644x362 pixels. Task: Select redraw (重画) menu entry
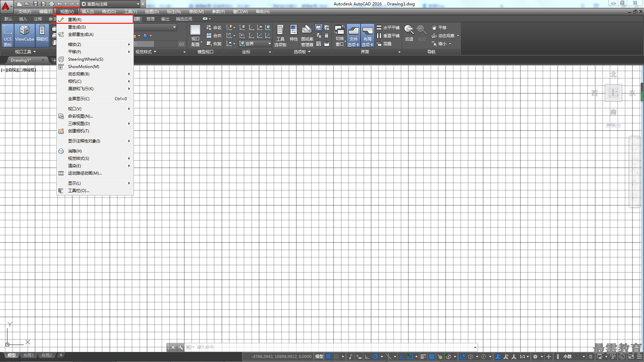click(x=95, y=19)
